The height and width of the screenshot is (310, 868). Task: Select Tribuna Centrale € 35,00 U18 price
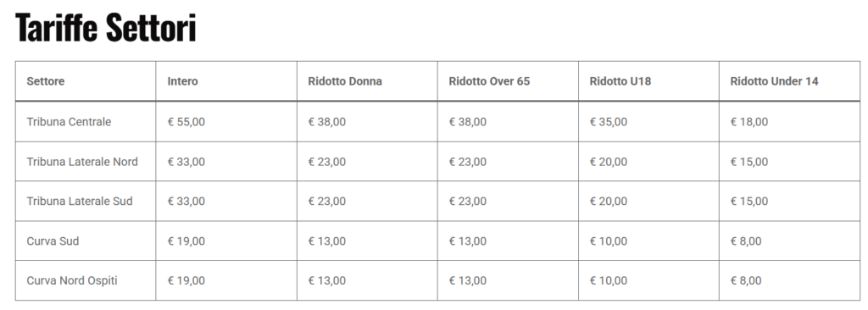pyautogui.click(x=609, y=122)
